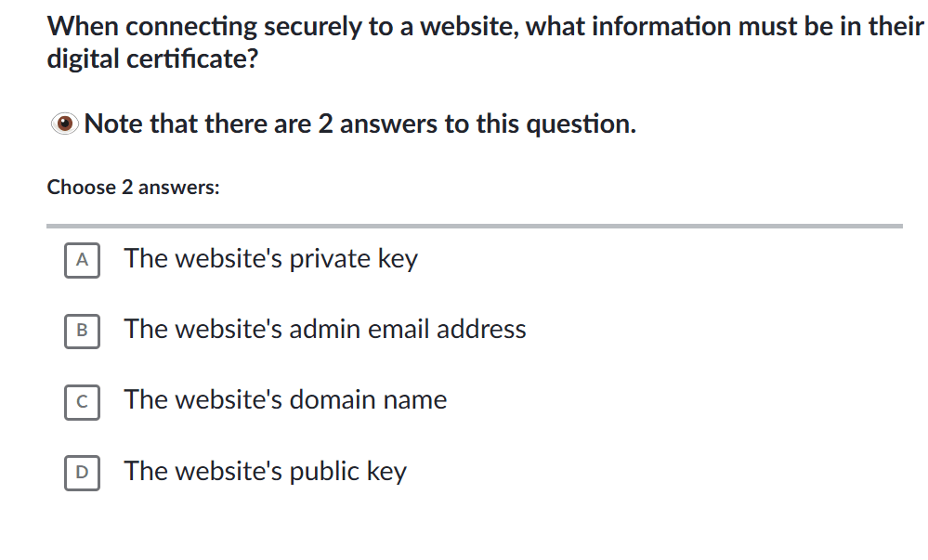This screenshot has width=928, height=560.
Task: Pick "The website's admin email address" answer
Action: click(325, 329)
